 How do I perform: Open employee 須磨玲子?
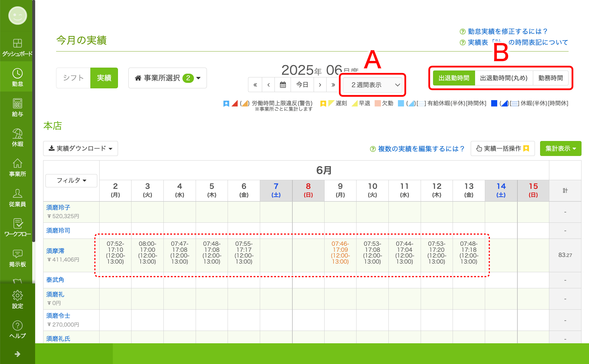click(x=58, y=207)
